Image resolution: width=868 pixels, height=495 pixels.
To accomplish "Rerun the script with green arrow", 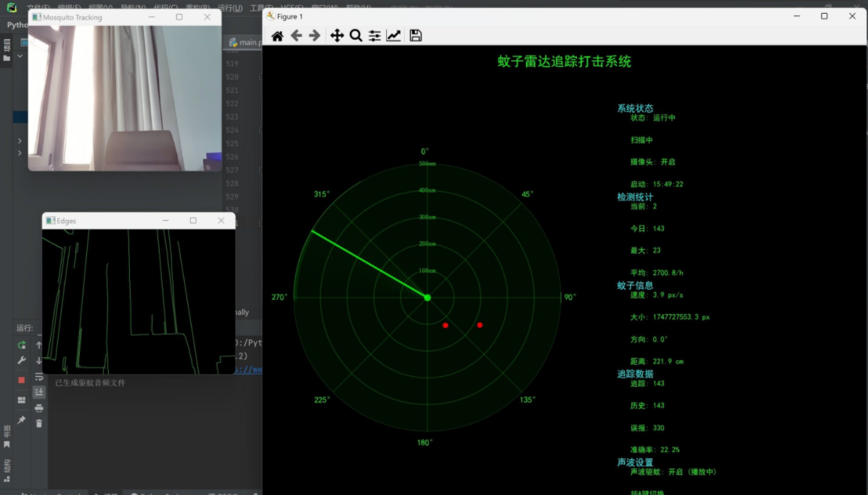I will [x=21, y=345].
